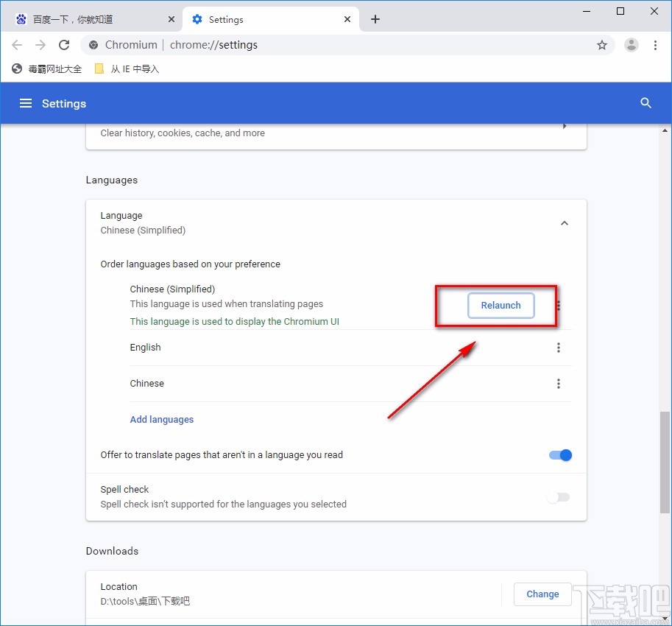Image resolution: width=672 pixels, height=626 pixels.
Task: Open more actions for English language
Action: (x=559, y=348)
